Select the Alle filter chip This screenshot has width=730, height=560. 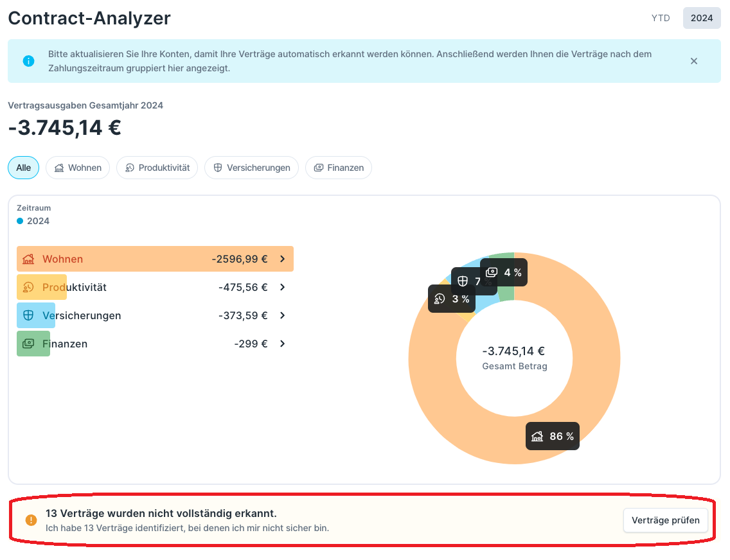[x=24, y=168]
